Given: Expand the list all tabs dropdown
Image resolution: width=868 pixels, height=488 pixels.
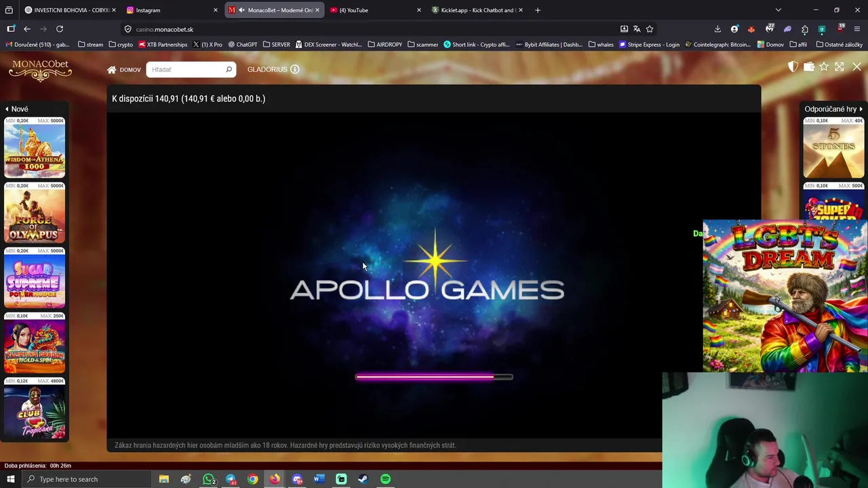Looking at the screenshot, I should pyautogui.click(x=778, y=10).
